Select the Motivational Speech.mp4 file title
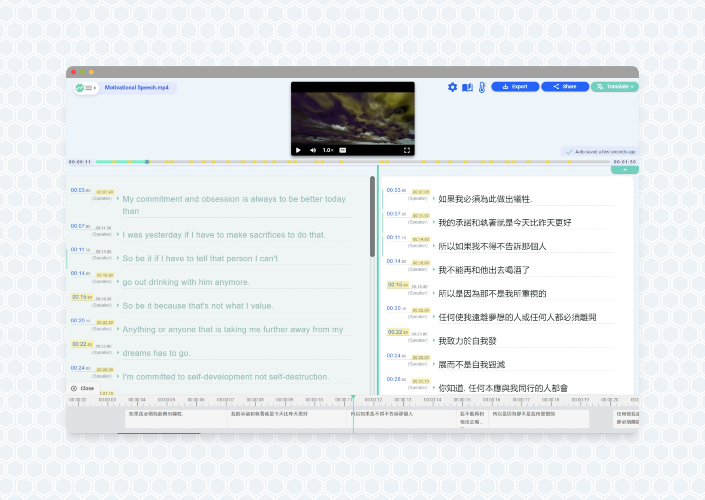 (137, 88)
